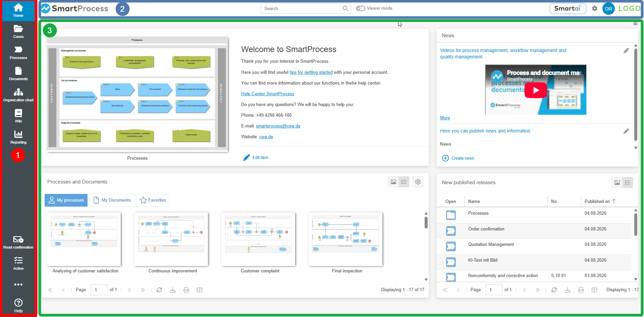This screenshot has width=644, height=317.
Task: Open Quotation Management release icon
Action: pyautogui.click(x=451, y=247)
